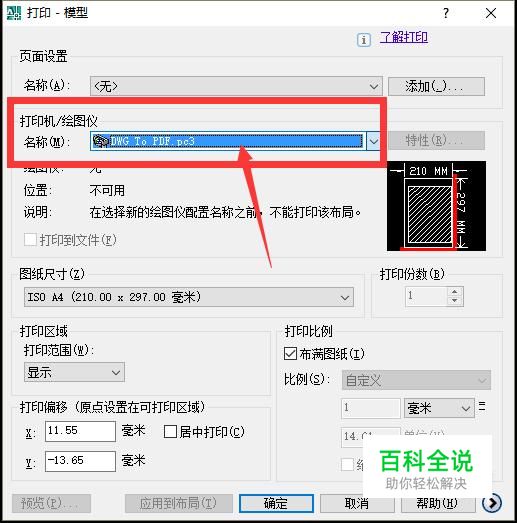Enable the 居中打印 checkbox
Screen dimensions: 517x523
[170, 432]
